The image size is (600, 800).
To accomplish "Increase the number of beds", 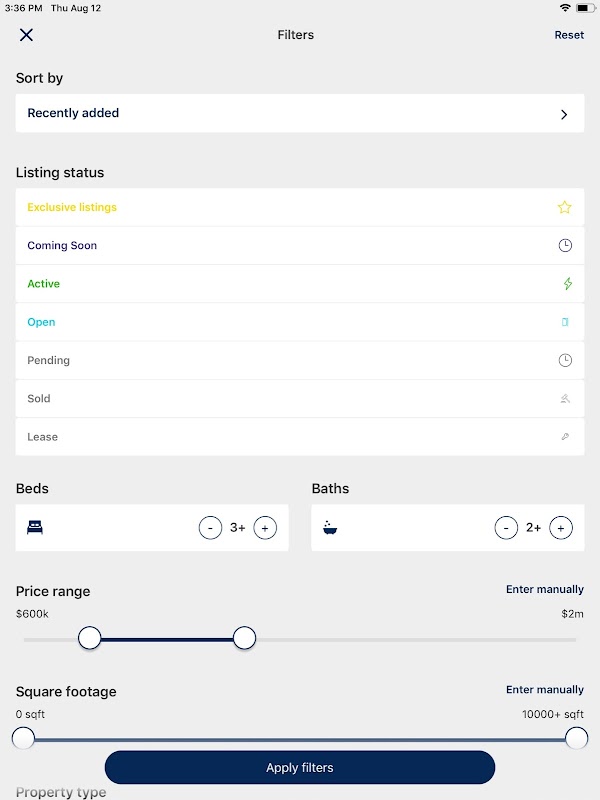I will point(265,528).
